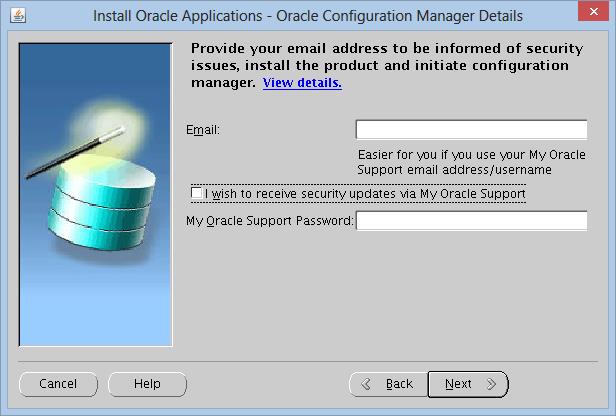Click the Java icon in the title bar
Viewport: 616px width, 416px height.
18,16
